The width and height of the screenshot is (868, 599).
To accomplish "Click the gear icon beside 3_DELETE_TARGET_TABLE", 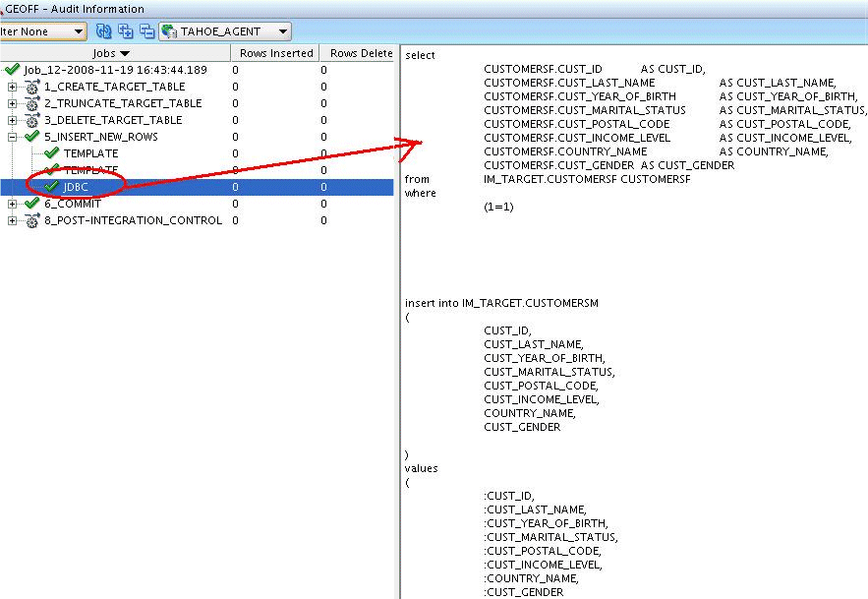I will [x=31, y=120].
